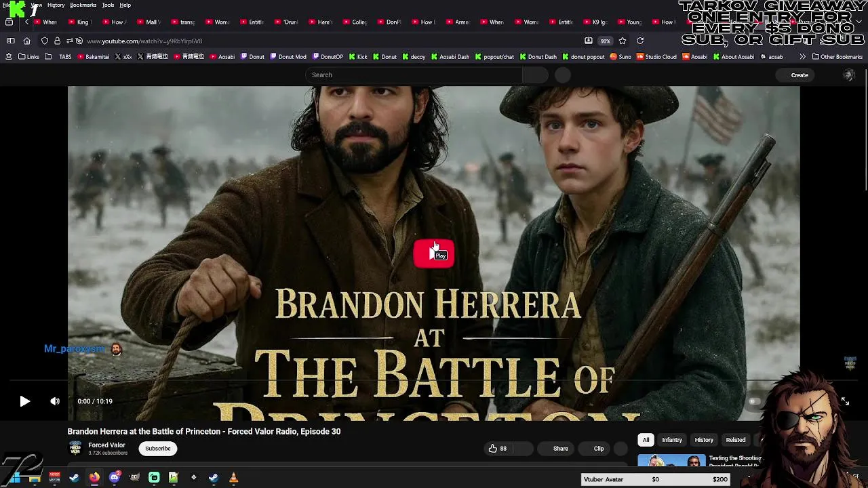Expand the Other Bookmarks folder
868x488 pixels.
(x=837, y=57)
